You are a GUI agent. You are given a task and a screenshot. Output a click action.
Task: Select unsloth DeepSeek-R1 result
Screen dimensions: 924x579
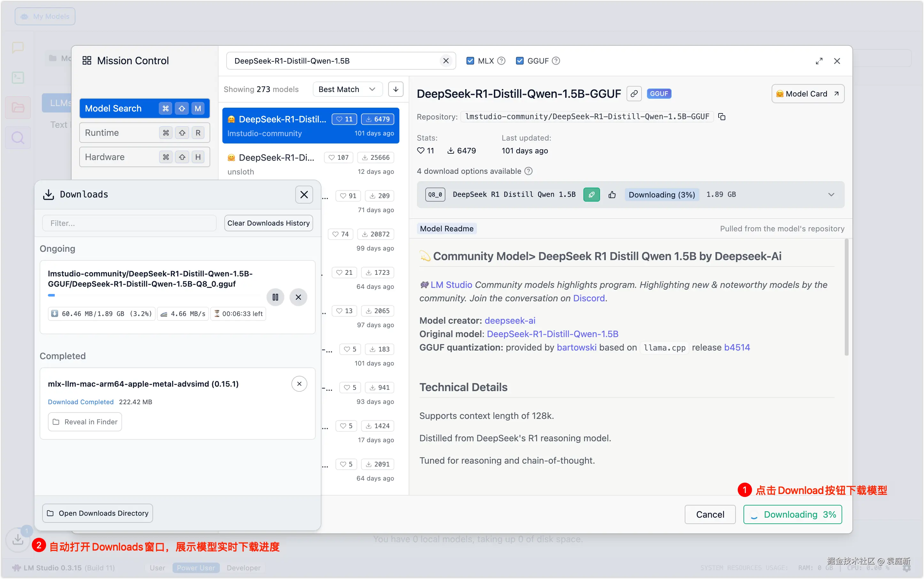(x=311, y=164)
